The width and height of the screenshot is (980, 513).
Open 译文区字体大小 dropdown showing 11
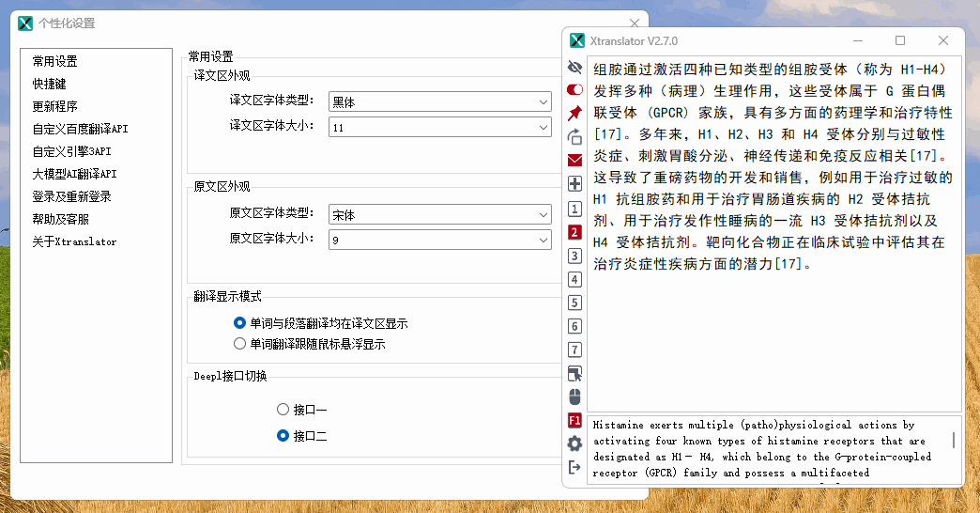(x=440, y=127)
